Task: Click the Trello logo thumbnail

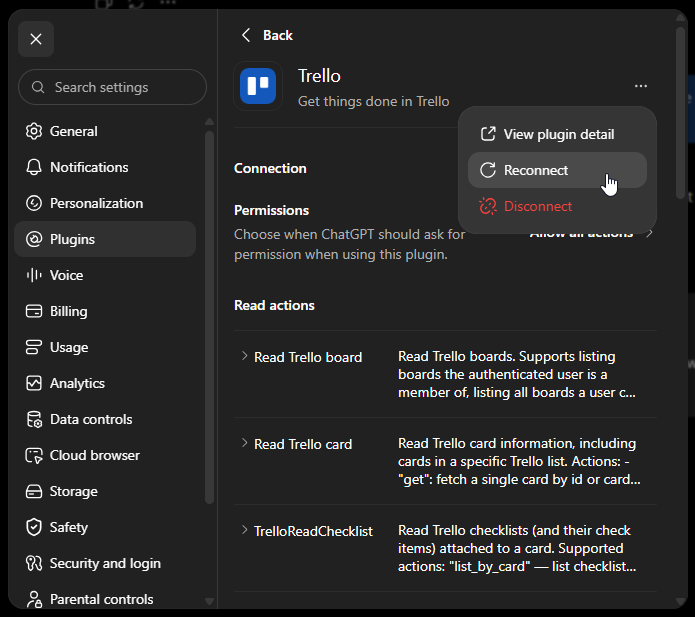Action: coord(258,86)
